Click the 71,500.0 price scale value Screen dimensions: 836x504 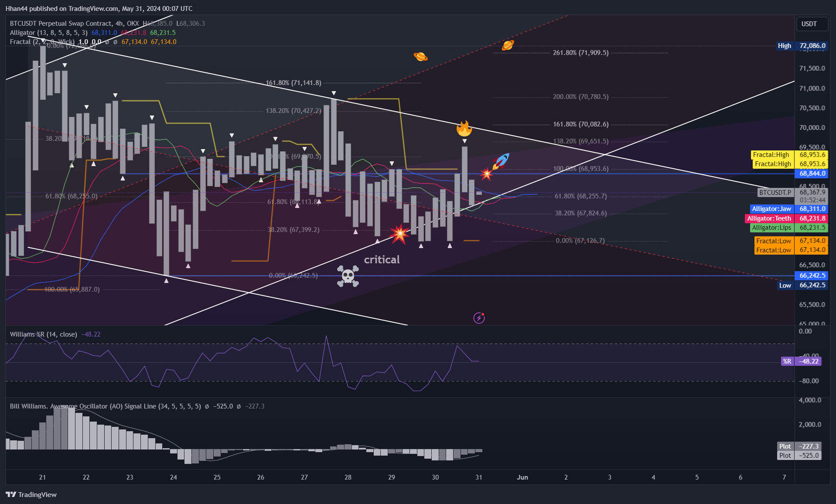(812, 68)
